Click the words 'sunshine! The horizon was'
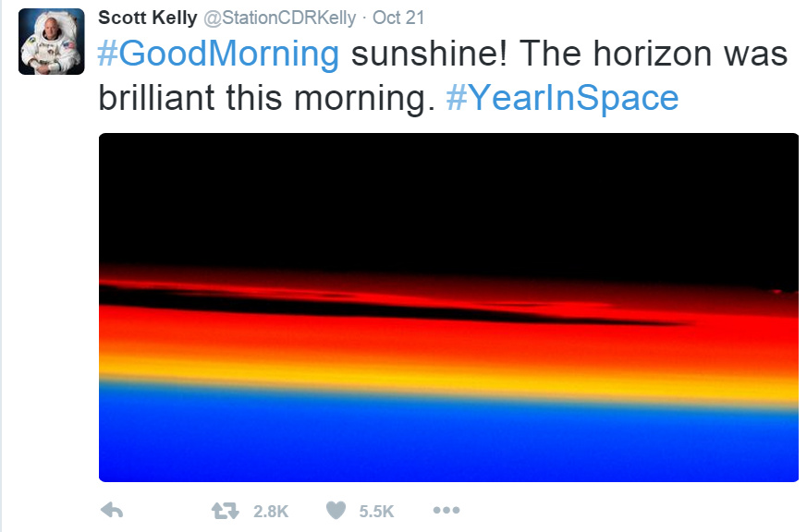 (x=569, y=54)
